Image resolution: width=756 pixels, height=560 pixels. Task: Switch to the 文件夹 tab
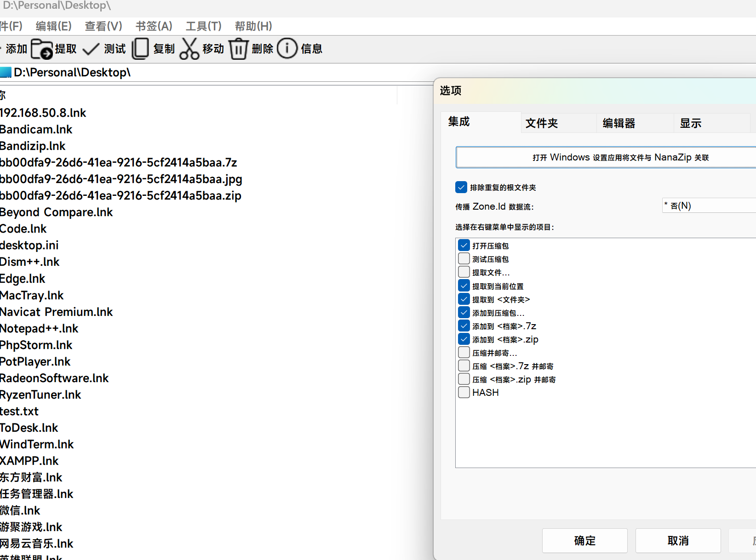(x=559, y=123)
